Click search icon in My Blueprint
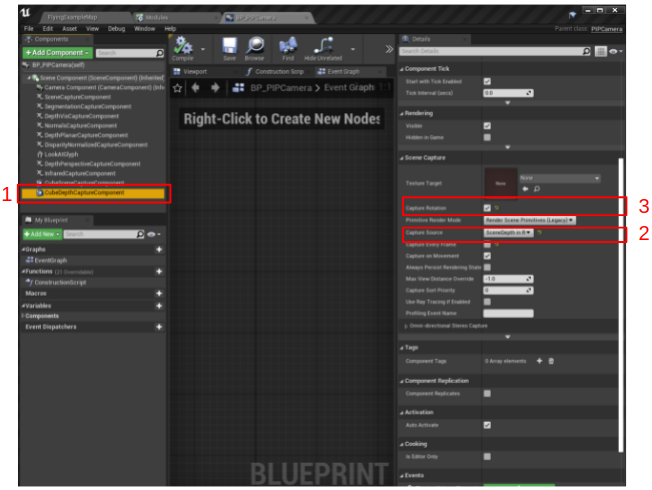Image resolution: width=652 pixels, height=490 pixels. point(140,234)
